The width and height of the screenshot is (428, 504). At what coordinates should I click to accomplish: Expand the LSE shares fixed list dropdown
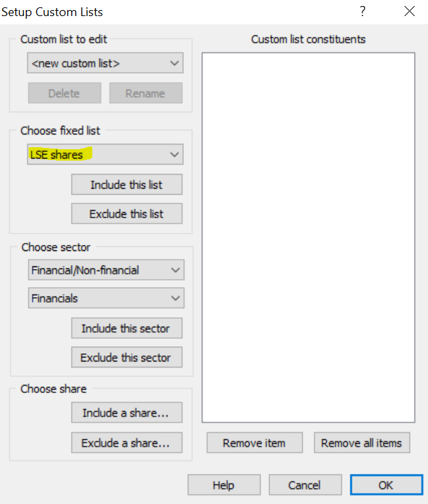pyautogui.click(x=105, y=155)
